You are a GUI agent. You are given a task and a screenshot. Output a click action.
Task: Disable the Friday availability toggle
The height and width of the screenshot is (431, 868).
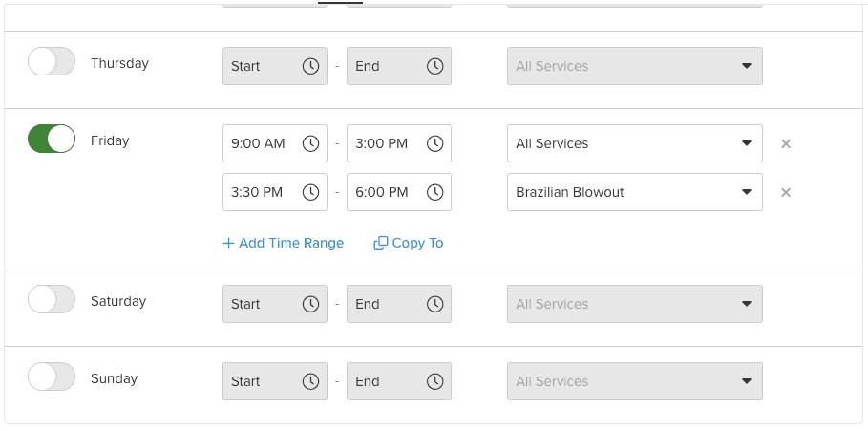(52, 140)
